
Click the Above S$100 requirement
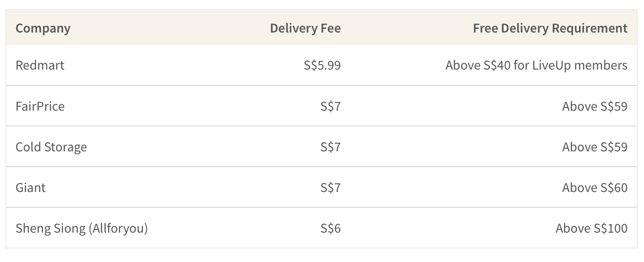[592, 228]
